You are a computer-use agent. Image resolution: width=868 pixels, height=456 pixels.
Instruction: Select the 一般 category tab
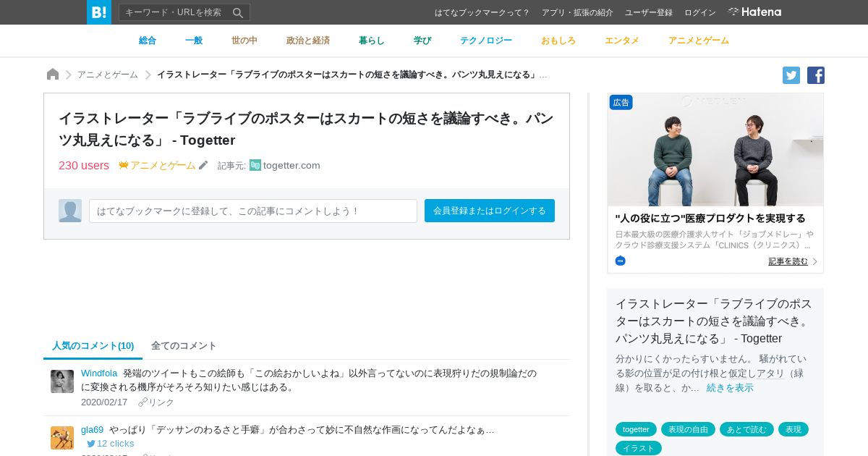(194, 41)
